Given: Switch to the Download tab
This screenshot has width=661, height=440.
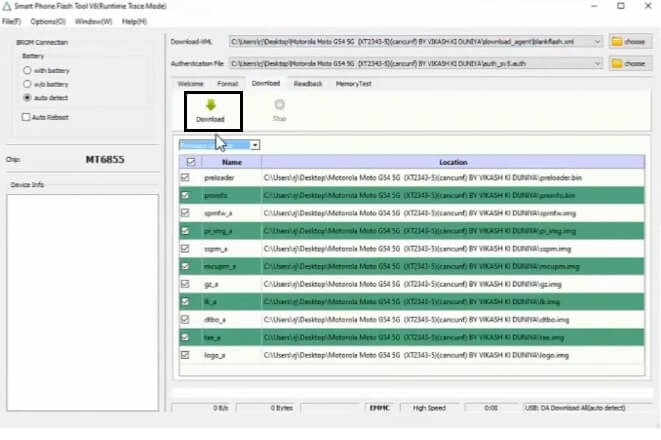Looking at the screenshot, I should pyautogui.click(x=266, y=83).
